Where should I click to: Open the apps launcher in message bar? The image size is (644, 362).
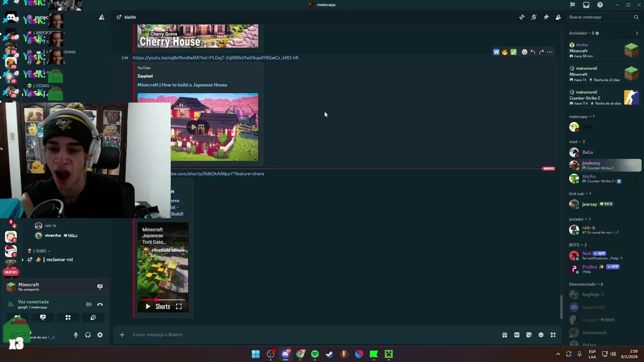pyautogui.click(x=553, y=335)
